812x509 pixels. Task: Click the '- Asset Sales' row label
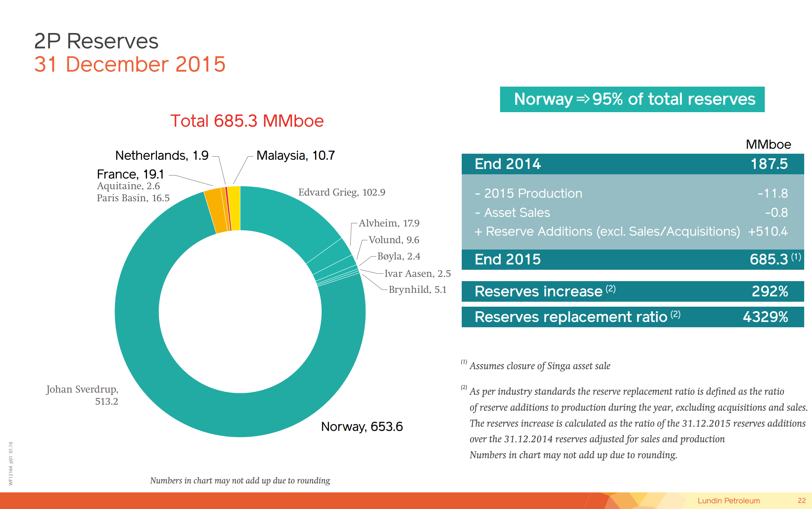pos(512,213)
